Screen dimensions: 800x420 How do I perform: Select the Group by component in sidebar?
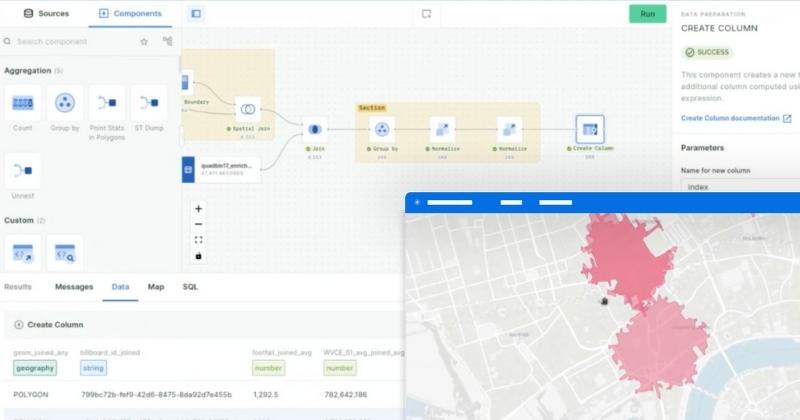[x=65, y=103]
